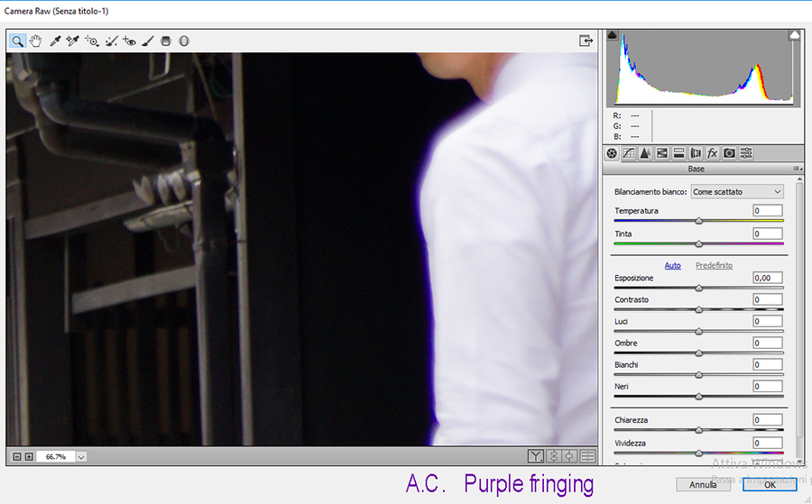Viewport: 812px width, 504px height.
Task: Toggle current panel settings defaults icon
Action: coord(587,456)
